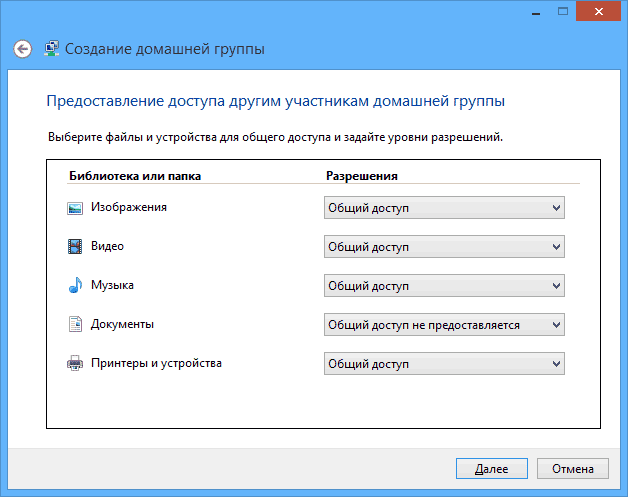Click the Принтеры и устройства label
Viewport: 628px width, 497px height.
coord(156,363)
